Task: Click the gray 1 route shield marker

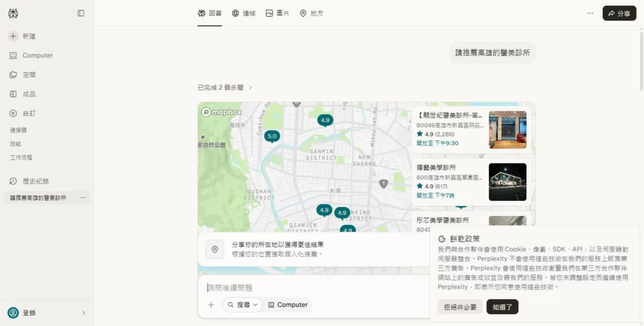Action: [383, 184]
